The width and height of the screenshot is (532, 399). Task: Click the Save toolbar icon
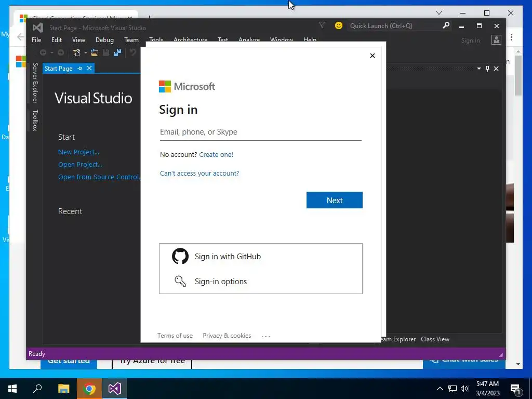tap(106, 52)
